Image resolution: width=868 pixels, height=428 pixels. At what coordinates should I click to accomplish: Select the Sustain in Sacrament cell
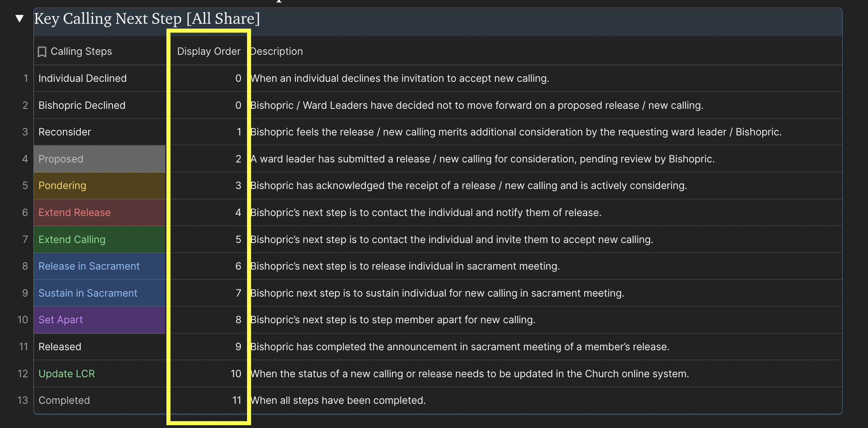(x=100, y=293)
